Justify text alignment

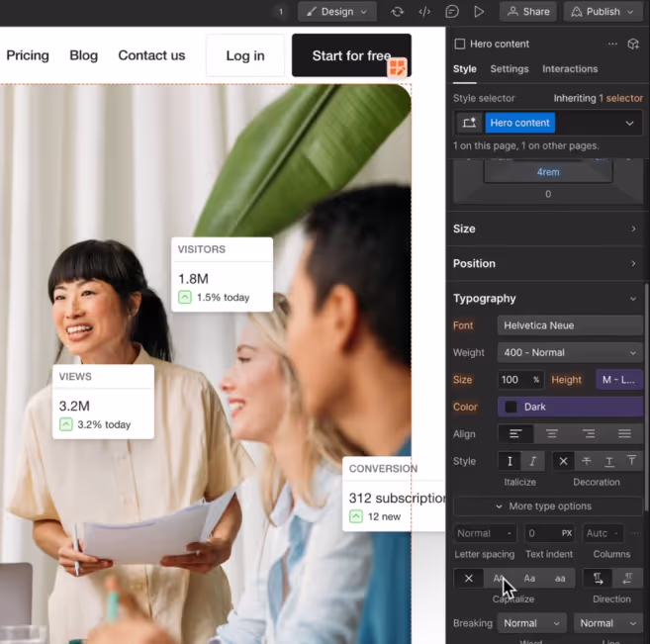(624, 434)
